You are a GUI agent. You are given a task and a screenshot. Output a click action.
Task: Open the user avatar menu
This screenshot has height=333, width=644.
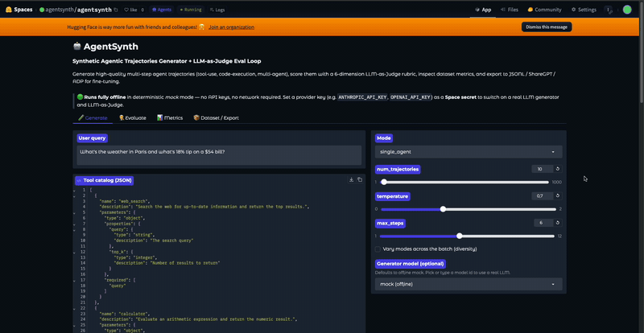click(x=627, y=10)
